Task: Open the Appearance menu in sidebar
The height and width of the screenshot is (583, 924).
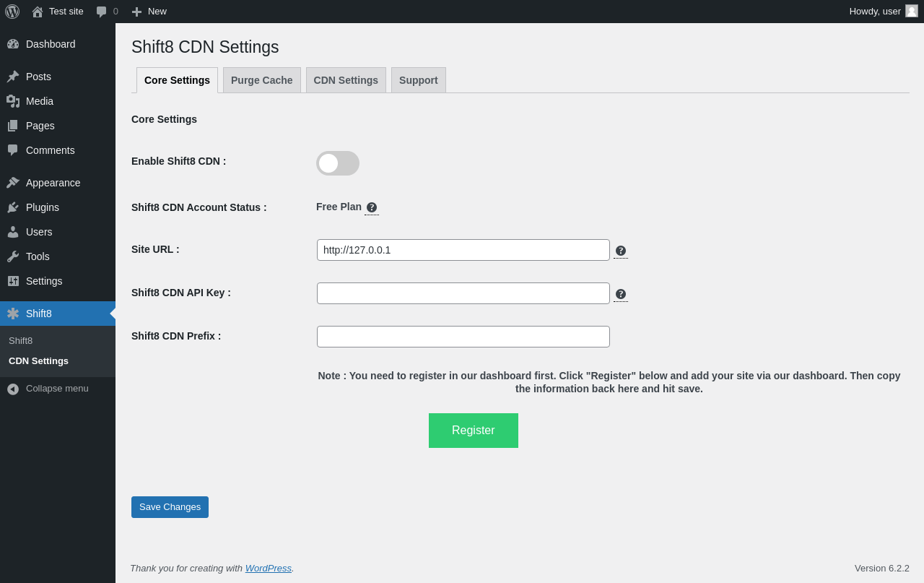Action: tap(53, 183)
